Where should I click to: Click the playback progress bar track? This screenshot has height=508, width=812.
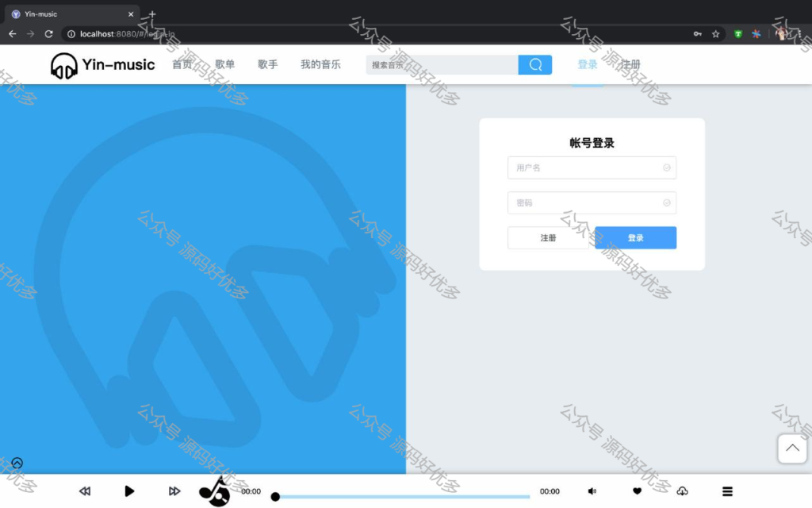403,497
